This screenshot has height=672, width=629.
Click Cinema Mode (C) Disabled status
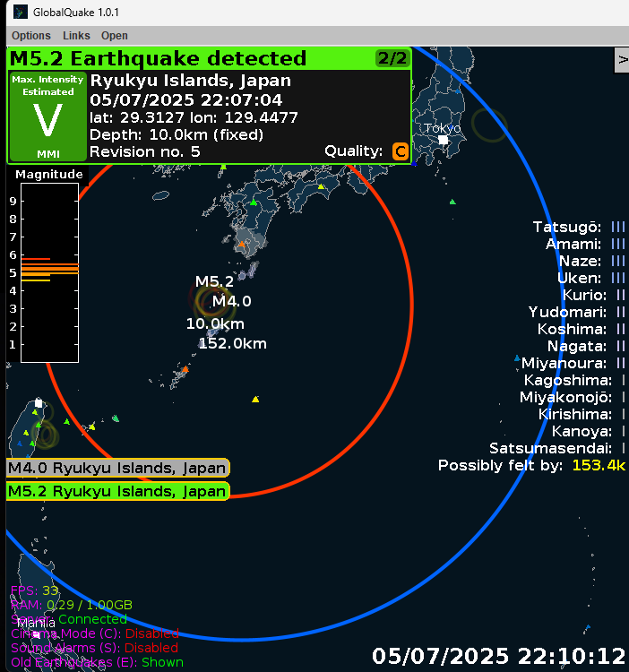(x=95, y=633)
